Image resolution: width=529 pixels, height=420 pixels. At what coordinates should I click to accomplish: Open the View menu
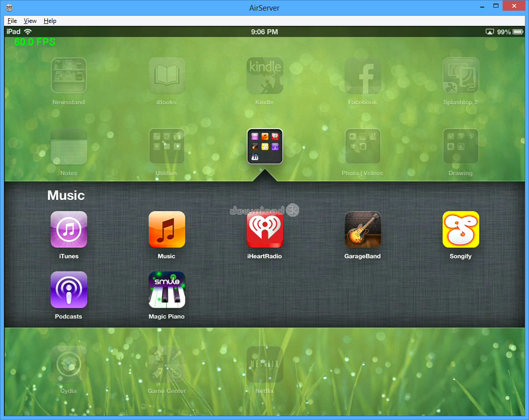click(x=30, y=21)
